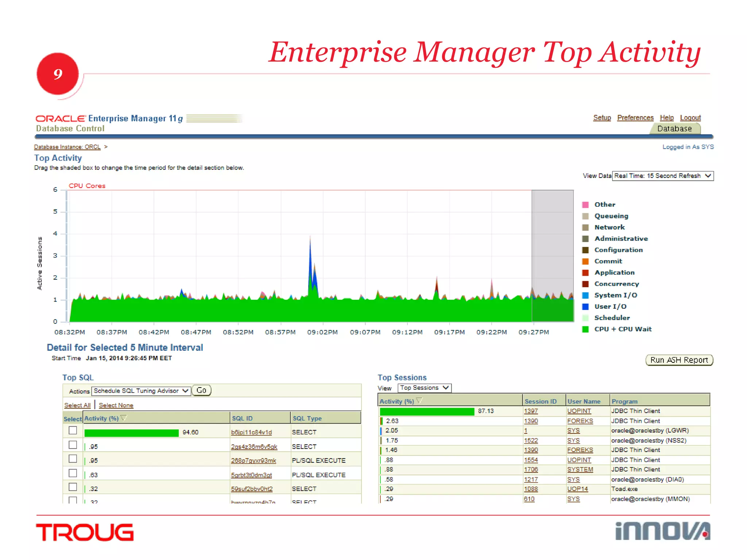Viewport: 747px width, 560px height.
Task: Click the 94.60 activity bar in Top SQL
Action: pyautogui.click(x=131, y=433)
